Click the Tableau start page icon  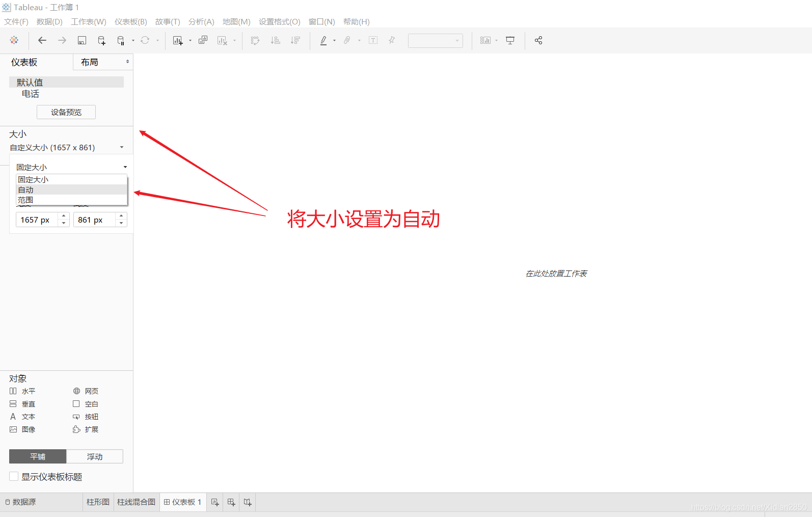point(14,40)
